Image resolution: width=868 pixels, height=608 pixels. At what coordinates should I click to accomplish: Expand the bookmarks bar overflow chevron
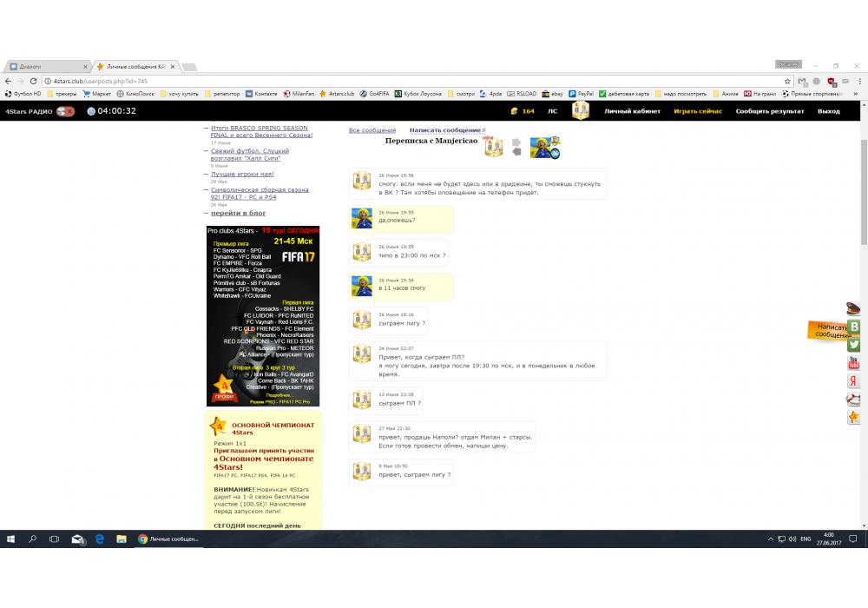coord(853,93)
